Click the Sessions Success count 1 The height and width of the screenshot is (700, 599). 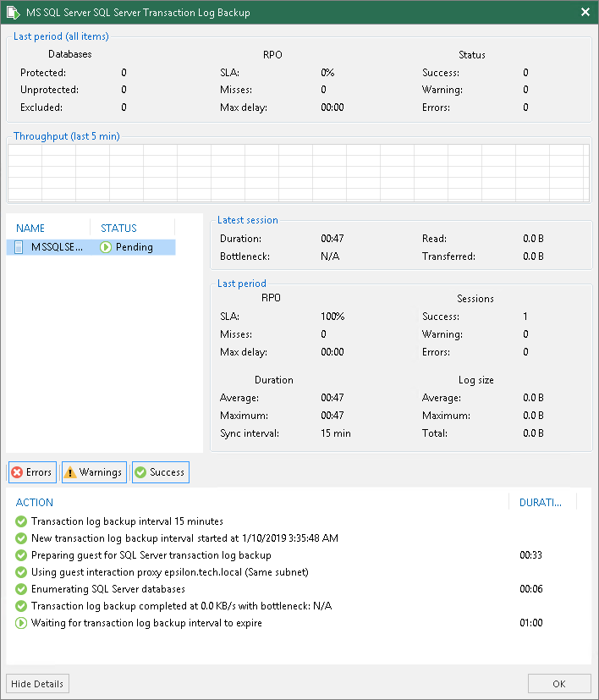click(x=525, y=316)
